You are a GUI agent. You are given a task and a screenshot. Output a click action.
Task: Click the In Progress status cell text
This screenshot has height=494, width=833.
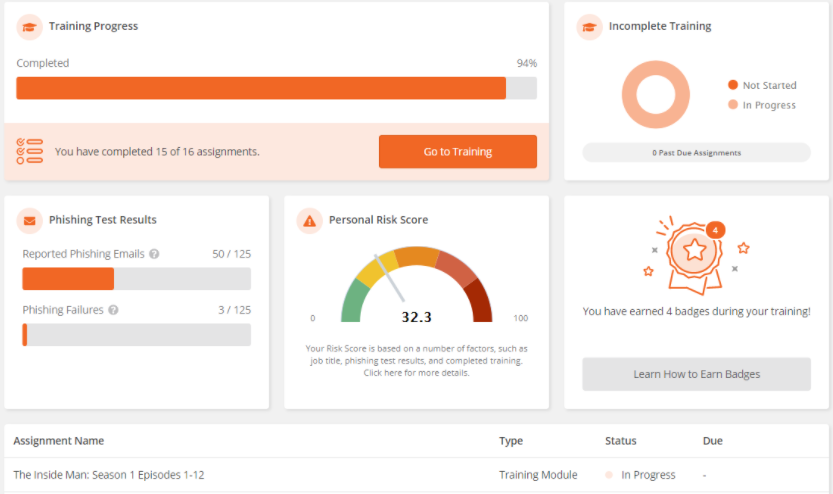[x=648, y=475]
